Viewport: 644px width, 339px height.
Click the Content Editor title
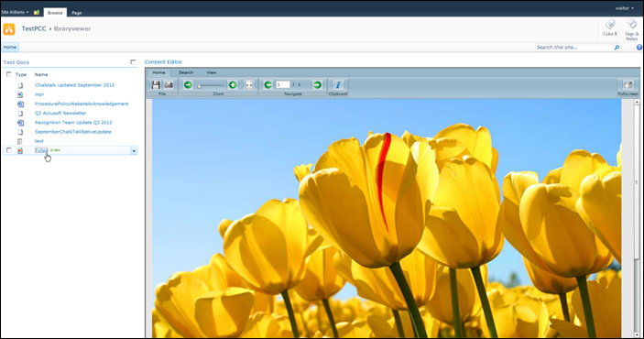[163, 62]
